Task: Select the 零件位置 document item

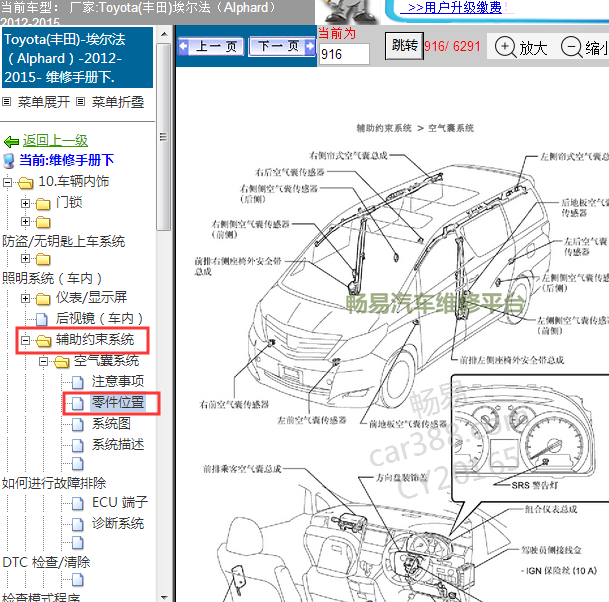Action: coord(117,402)
